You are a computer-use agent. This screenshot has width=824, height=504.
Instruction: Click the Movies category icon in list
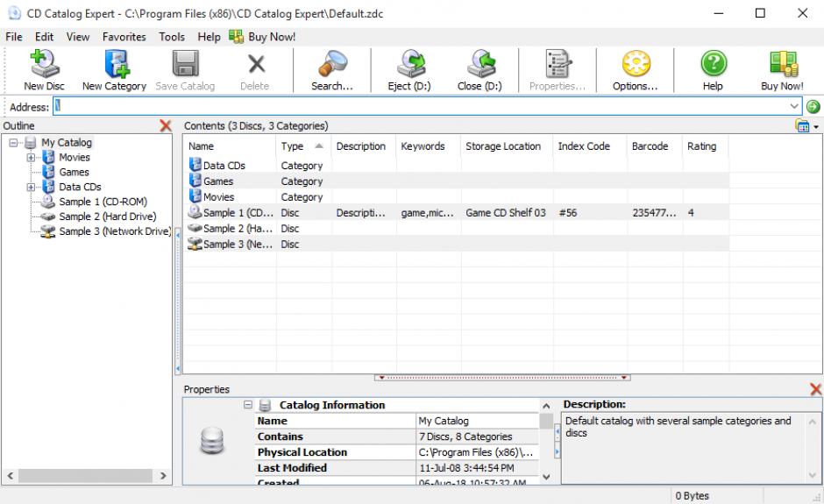(195, 196)
